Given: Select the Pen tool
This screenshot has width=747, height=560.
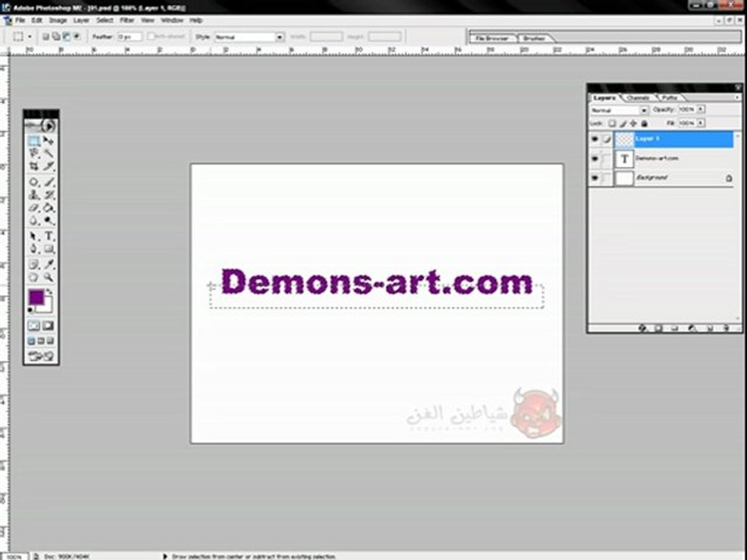Looking at the screenshot, I should [33, 249].
